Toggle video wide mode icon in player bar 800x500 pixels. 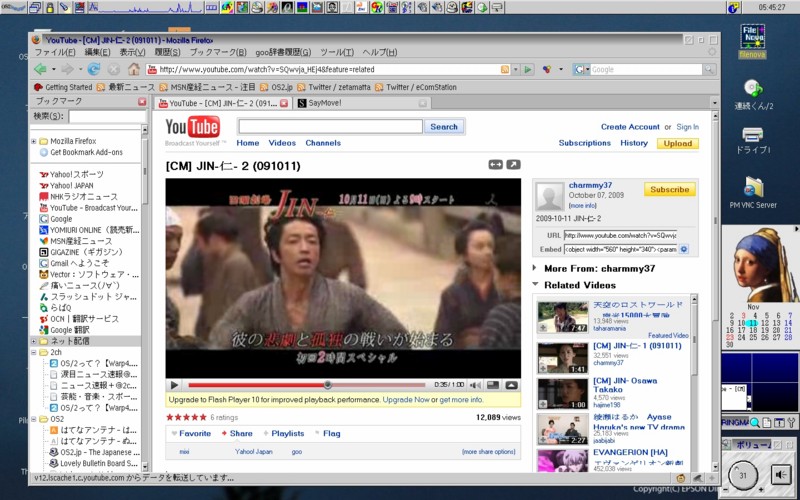pyautogui.click(x=493, y=385)
